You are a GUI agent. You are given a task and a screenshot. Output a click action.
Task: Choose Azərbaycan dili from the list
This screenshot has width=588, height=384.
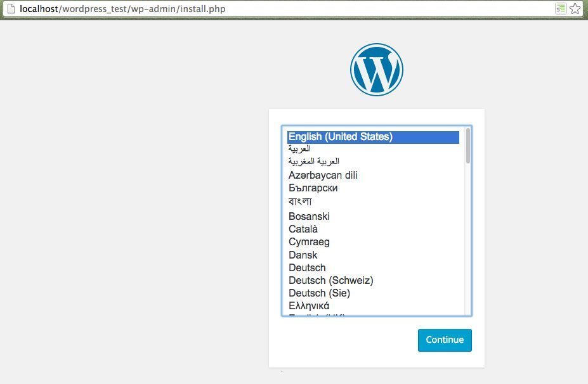pos(373,175)
